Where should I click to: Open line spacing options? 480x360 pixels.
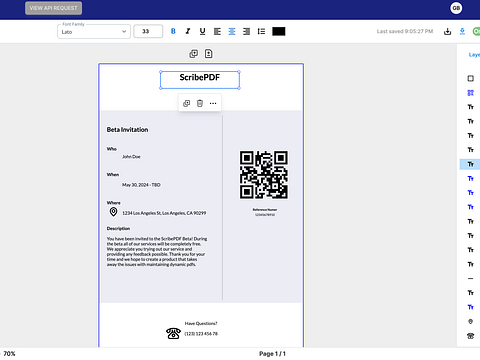tap(261, 31)
